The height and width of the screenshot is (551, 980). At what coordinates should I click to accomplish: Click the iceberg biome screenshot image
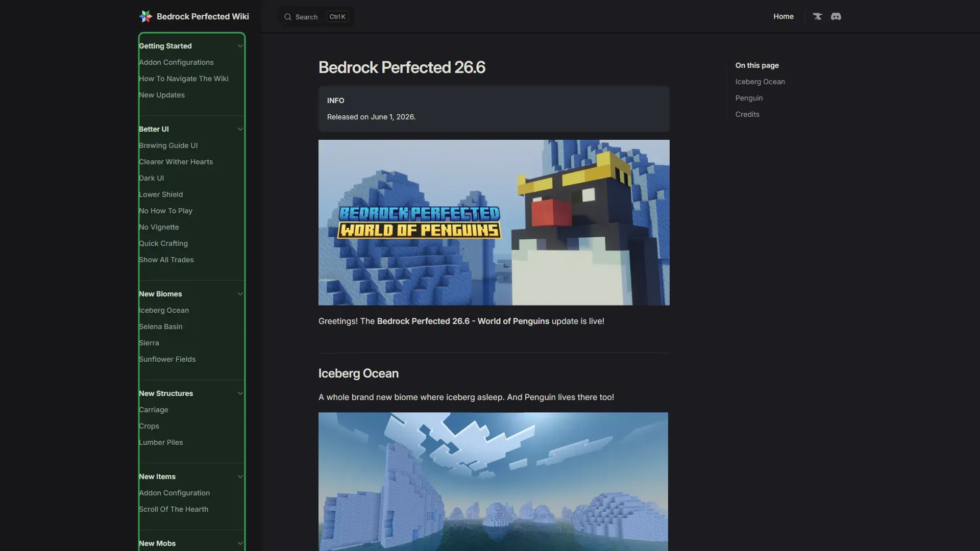pyautogui.click(x=493, y=482)
